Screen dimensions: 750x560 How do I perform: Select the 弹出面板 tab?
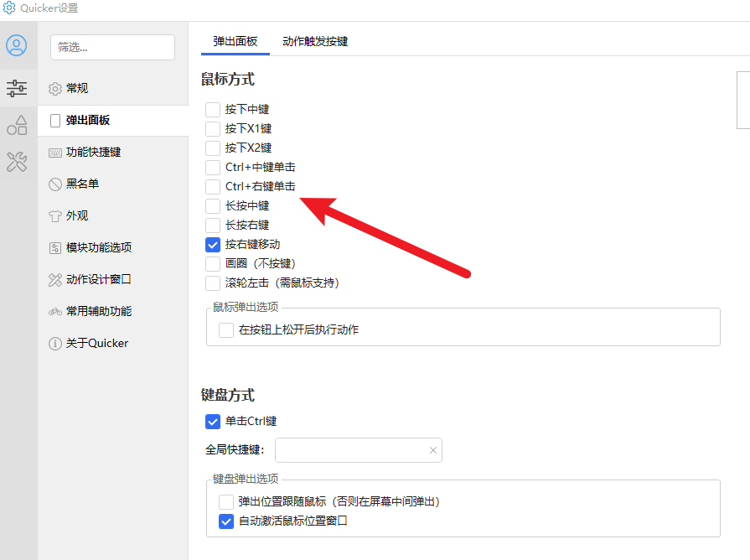pyautogui.click(x=235, y=42)
